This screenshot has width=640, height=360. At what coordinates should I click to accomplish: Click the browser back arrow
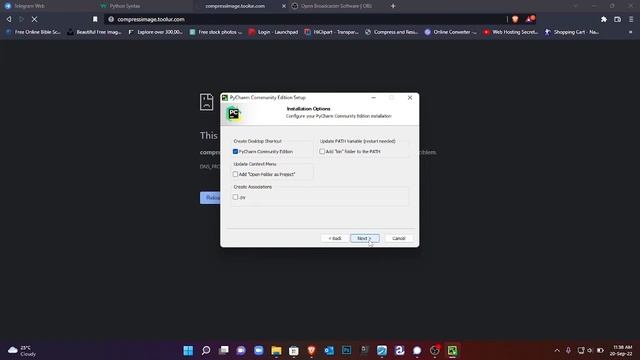click(x=9, y=19)
